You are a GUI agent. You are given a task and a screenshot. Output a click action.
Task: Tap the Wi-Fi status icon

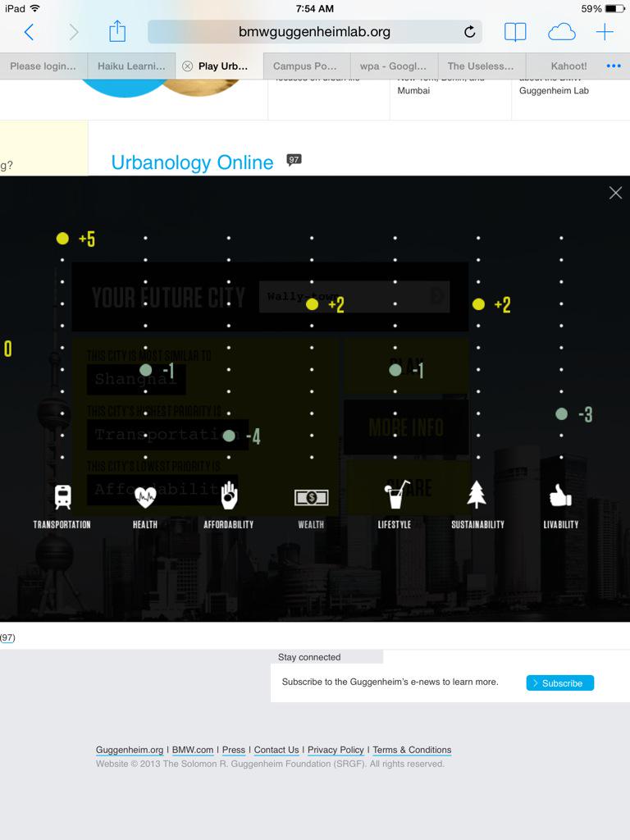34,8
